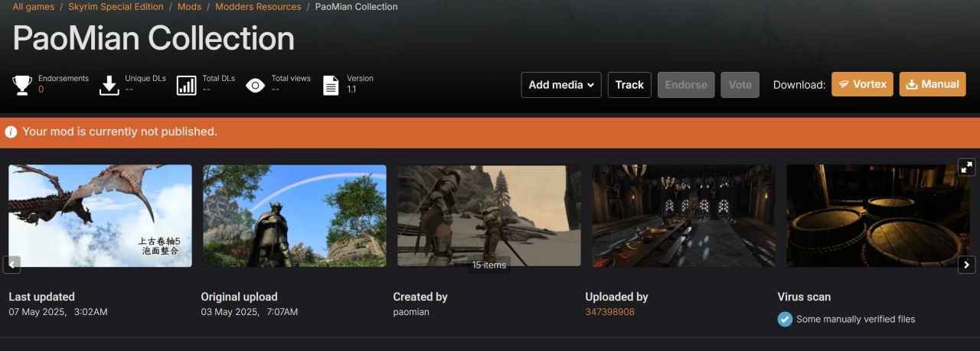Click the Endorse button
This screenshot has height=351, width=980.
686,85
